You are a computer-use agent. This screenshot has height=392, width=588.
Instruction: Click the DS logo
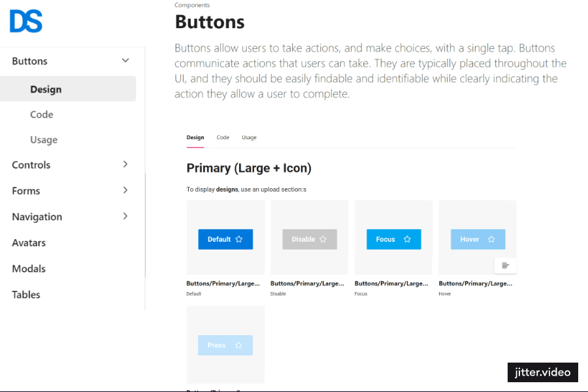tap(26, 22)
